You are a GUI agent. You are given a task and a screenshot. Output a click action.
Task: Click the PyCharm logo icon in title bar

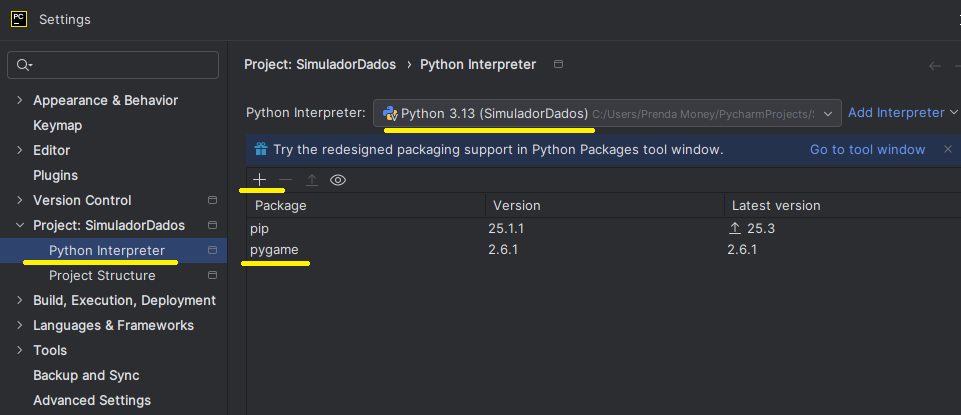click(19, 20)
